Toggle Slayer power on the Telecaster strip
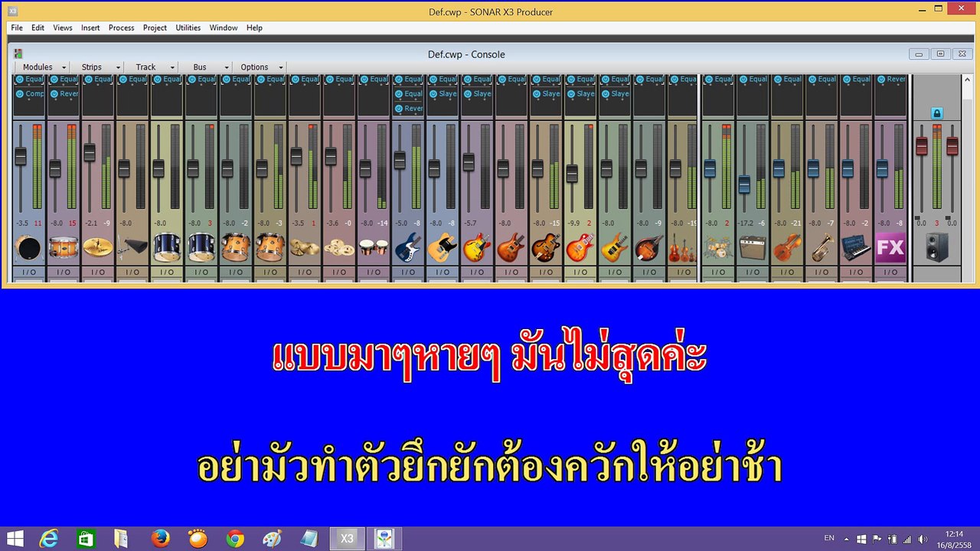Viewport: 980px width, 551px height. [433, 94]
